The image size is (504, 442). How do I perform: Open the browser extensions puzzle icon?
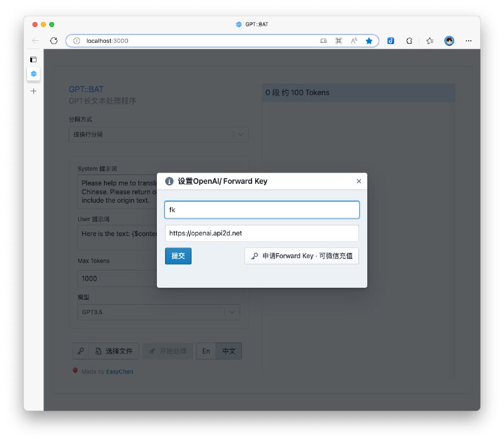[409, 40]
